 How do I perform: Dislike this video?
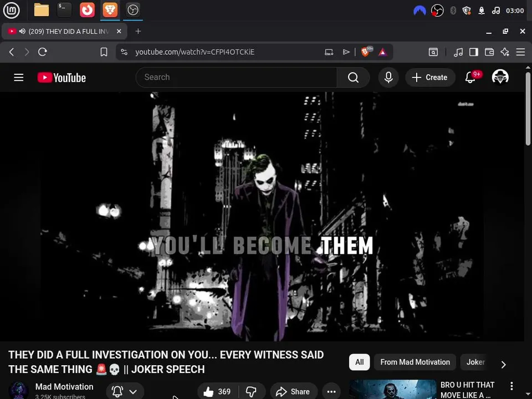pos(252,392)
